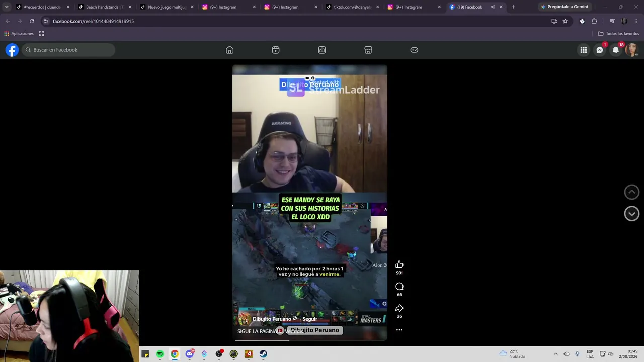Screen dimensions: 644x362
Task: Open Steam from the taskbar
Action: point(263,354)
